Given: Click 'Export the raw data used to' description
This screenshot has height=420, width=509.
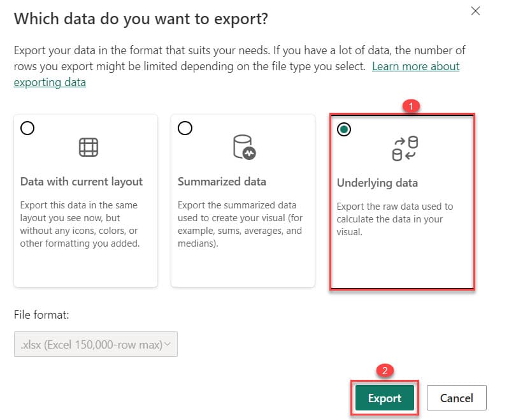Looking at the screenshot, I should [x=395, y=206].
